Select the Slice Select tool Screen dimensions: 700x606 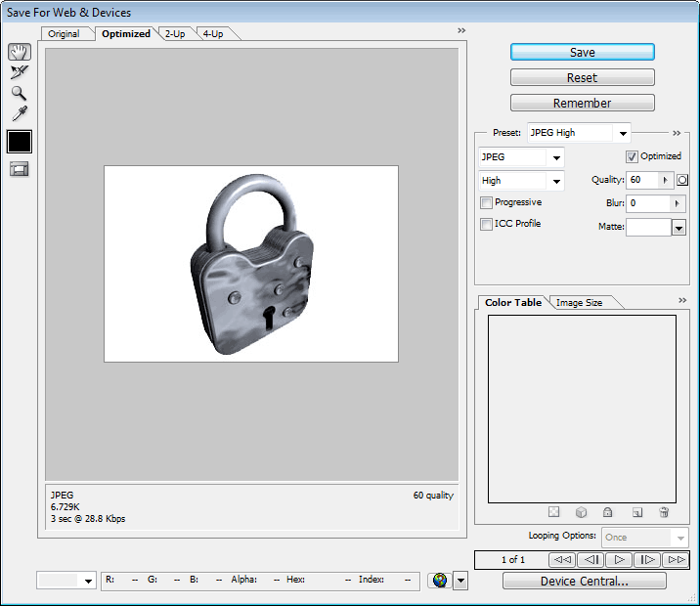(x=20, y=72)
